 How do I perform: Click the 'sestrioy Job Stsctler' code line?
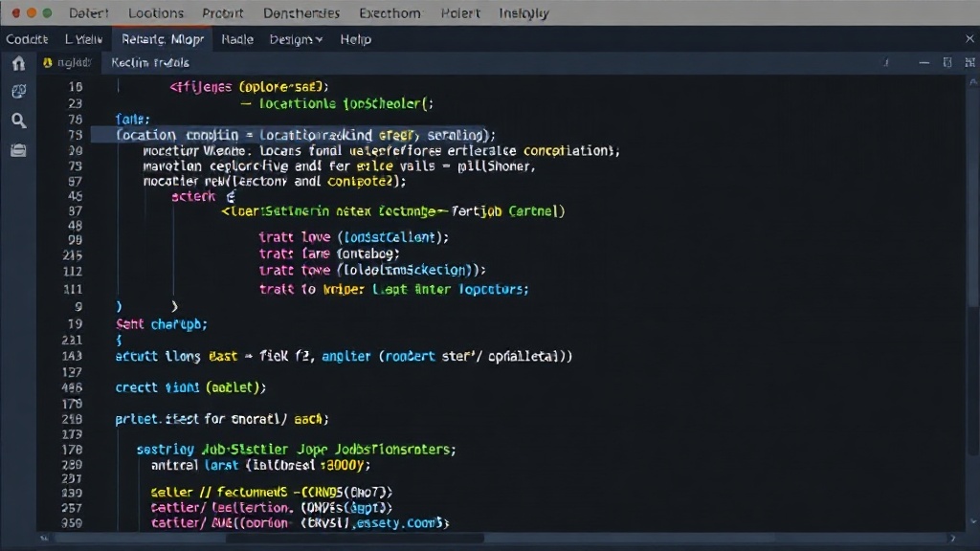click(297, 450)
